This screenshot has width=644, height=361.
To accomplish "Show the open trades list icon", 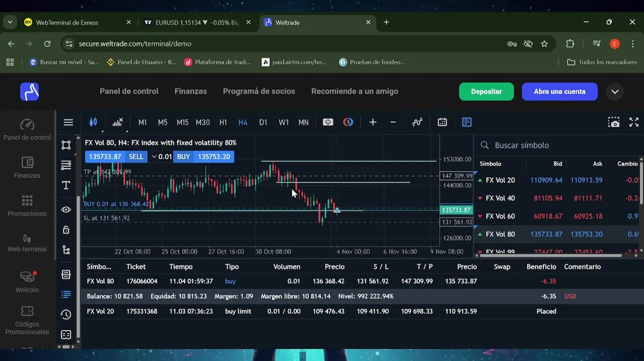I will [66, 295].
